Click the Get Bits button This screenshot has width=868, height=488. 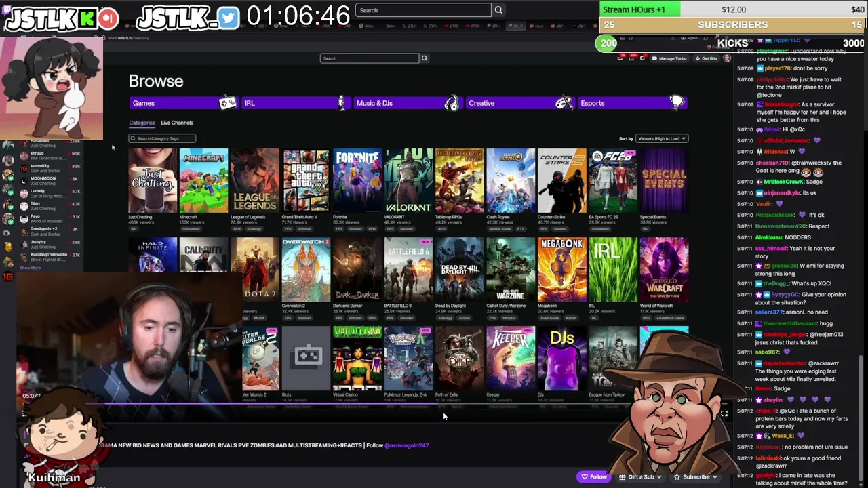point(707,58)
